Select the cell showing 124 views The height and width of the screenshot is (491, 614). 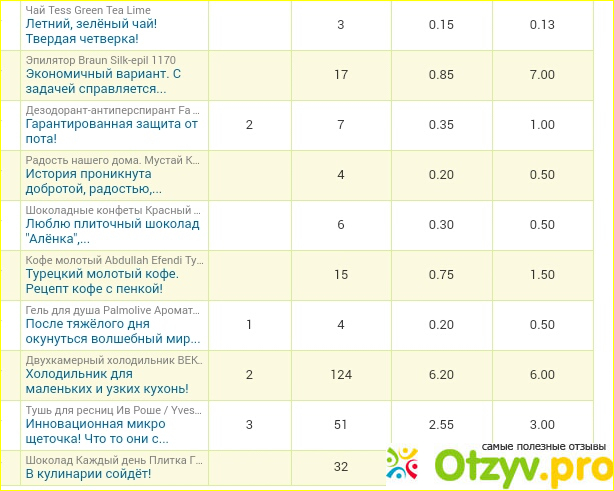341,374
